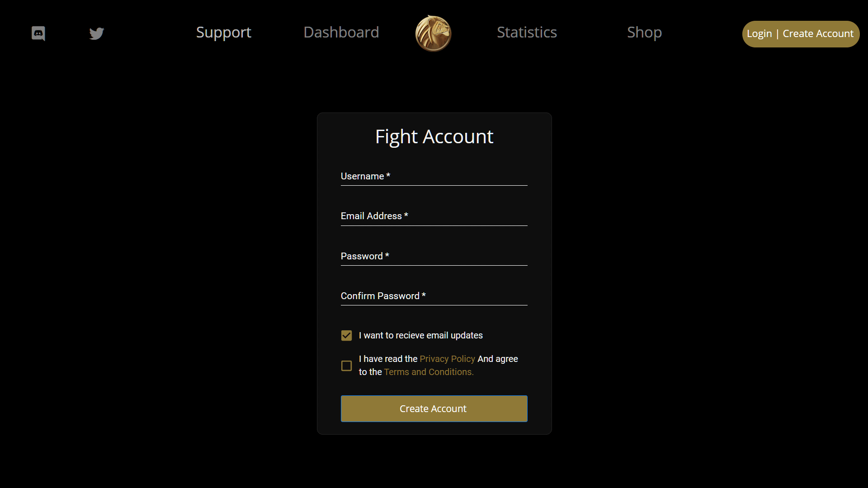Viewport: 868px width, 488px height.
Task: Visit the Shop page
Action: (644, 33)
